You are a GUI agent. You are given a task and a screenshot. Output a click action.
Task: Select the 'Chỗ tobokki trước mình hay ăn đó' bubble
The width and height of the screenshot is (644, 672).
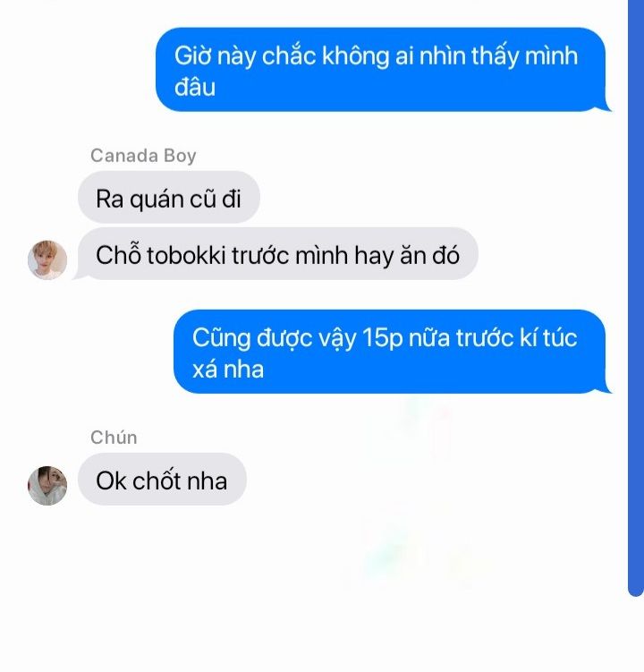coord(277,254)
